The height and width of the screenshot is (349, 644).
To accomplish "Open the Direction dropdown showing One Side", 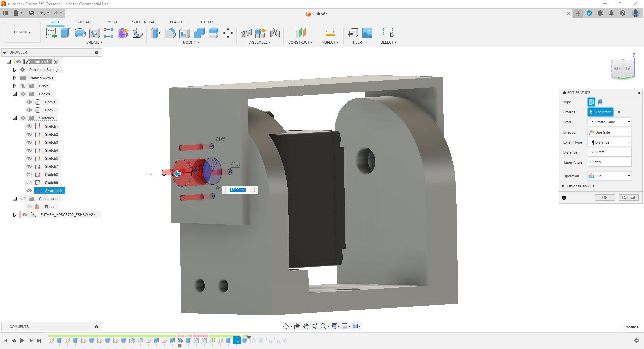I will [x=609, y=132].
